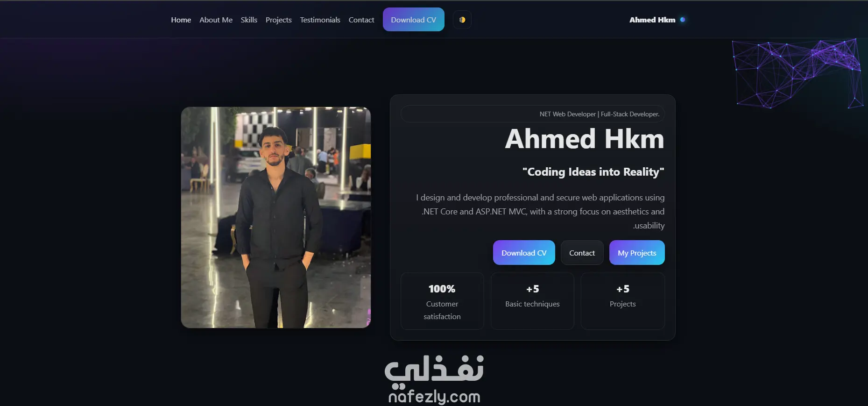The width and height of the screenshot is (868, 406).
Task: Click the NET Web Developer role badge
Action: pyautogui.click(x=533, y=114)
